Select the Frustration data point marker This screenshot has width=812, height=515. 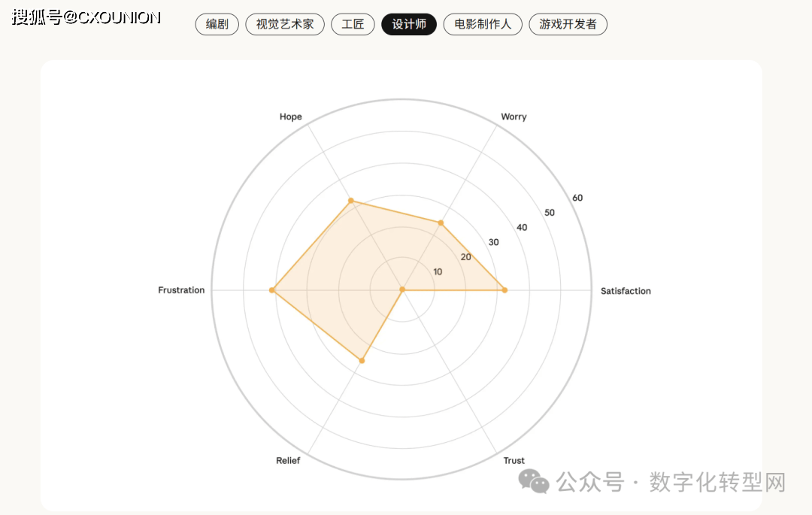pyautogui.click(x=272, y=290)
